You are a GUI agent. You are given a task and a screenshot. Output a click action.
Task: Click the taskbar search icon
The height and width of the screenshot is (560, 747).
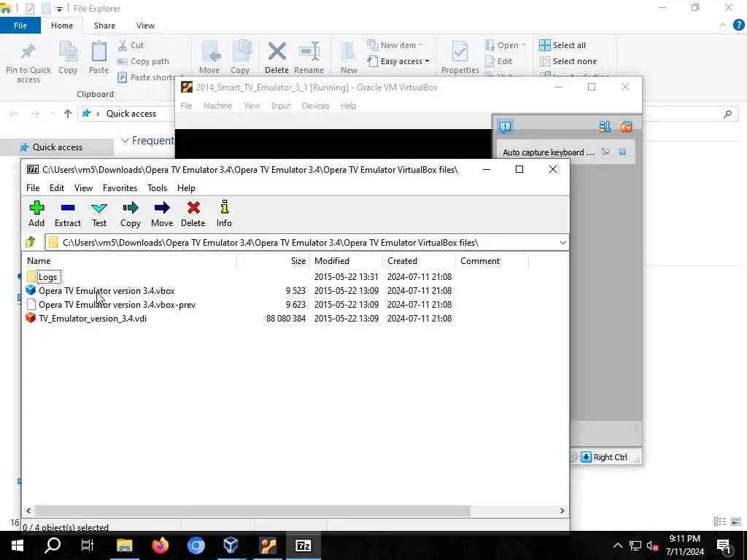53,545
